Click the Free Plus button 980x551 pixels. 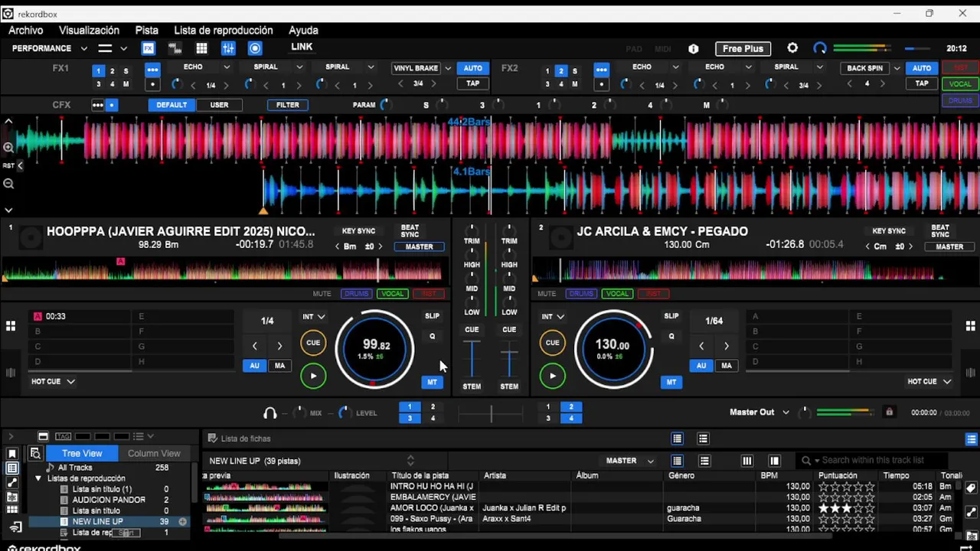743,48
